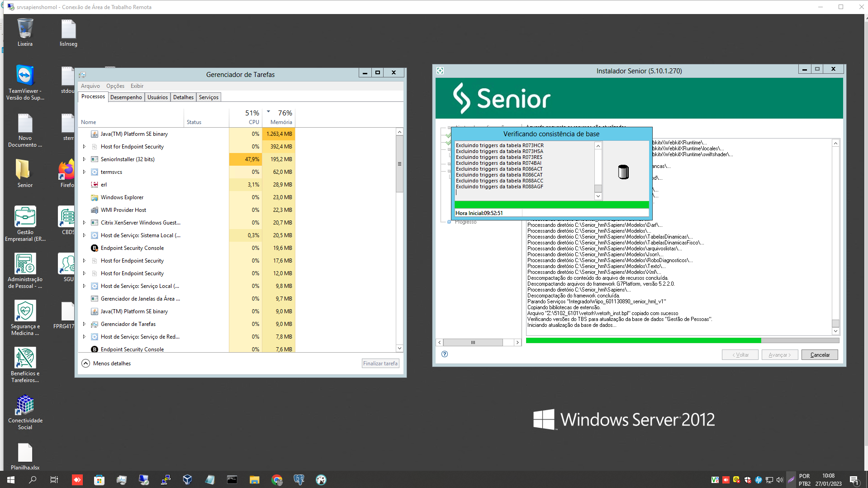Open volume control in system tray
The image size is (868, 488).
pyautogui.click(x=779, y=479)
